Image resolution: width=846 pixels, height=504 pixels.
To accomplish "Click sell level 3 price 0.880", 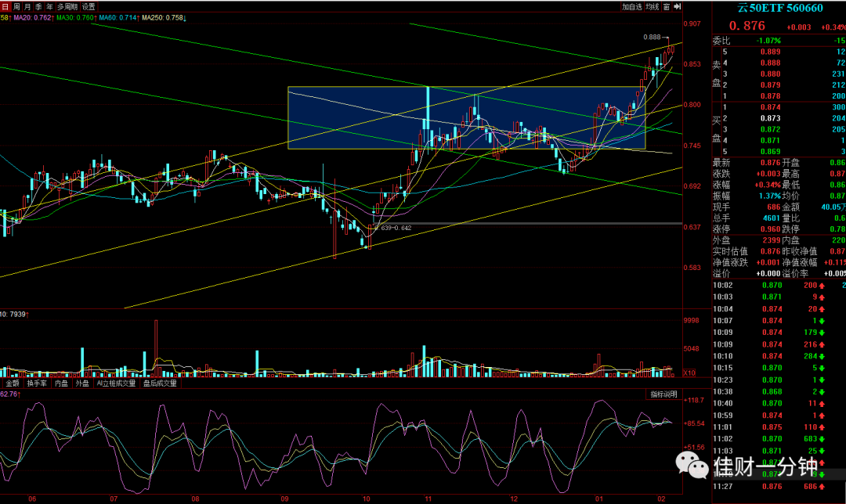I will coord(771,74).
